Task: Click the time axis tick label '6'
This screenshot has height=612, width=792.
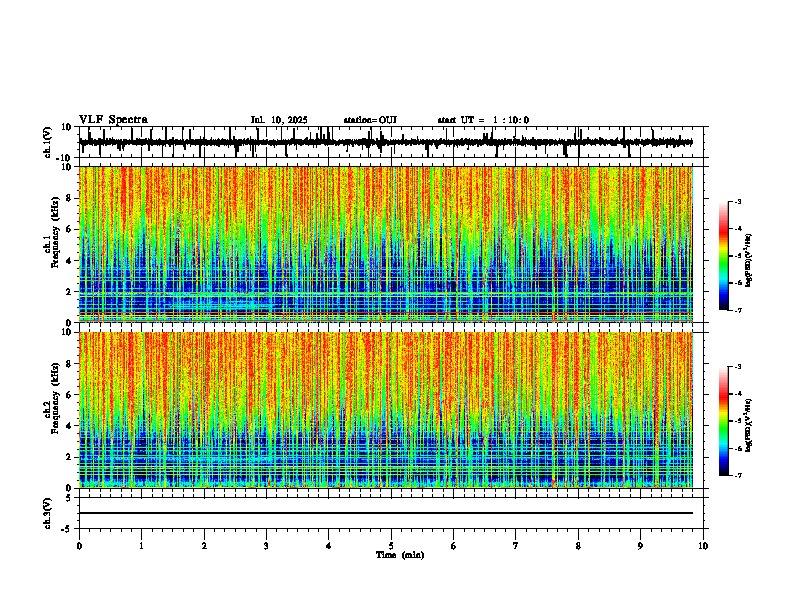Action: [x=454, y=546]
